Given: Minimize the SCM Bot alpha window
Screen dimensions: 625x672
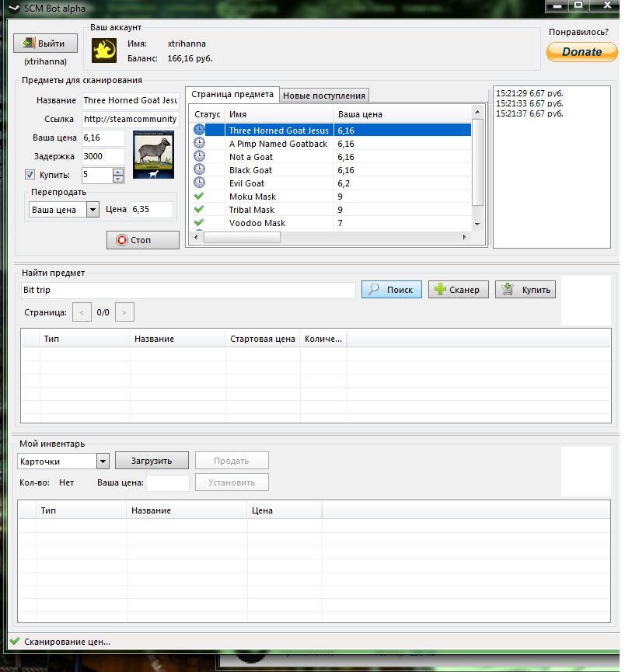Looking at the screenshot, I should (x=557, y=5).
